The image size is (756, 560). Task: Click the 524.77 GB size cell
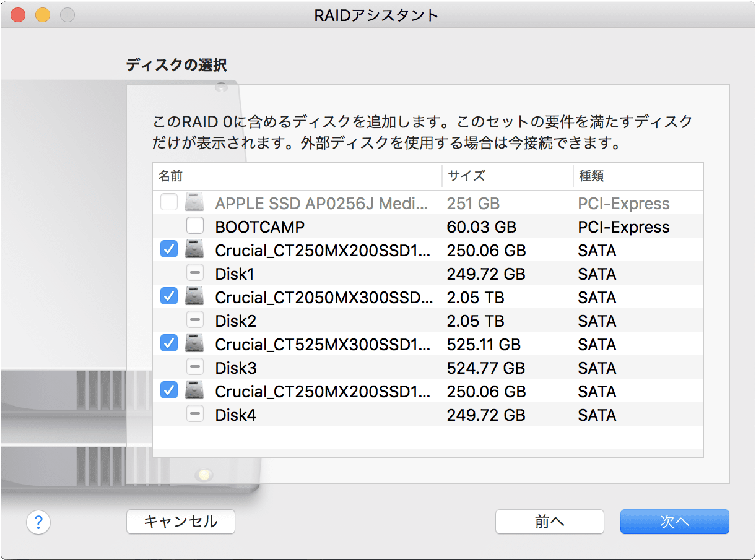pyautogui.click(x=486, y=368)
